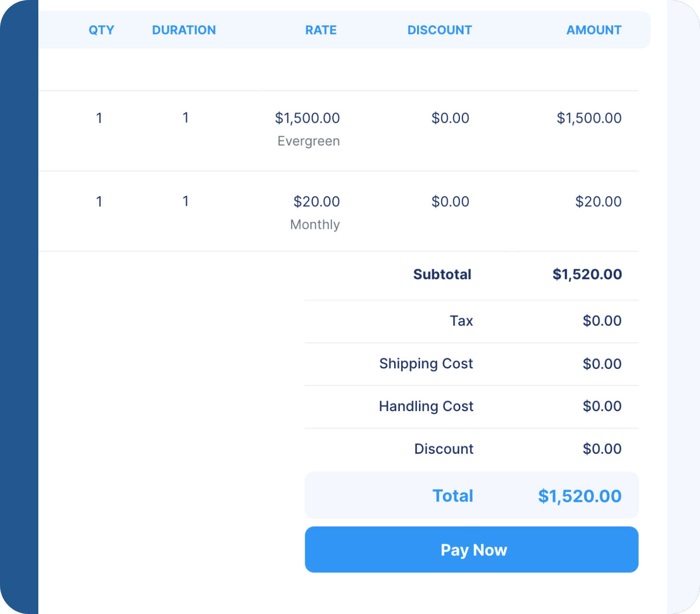Click the DISCOUNT column header

click(x=440, y=30)
